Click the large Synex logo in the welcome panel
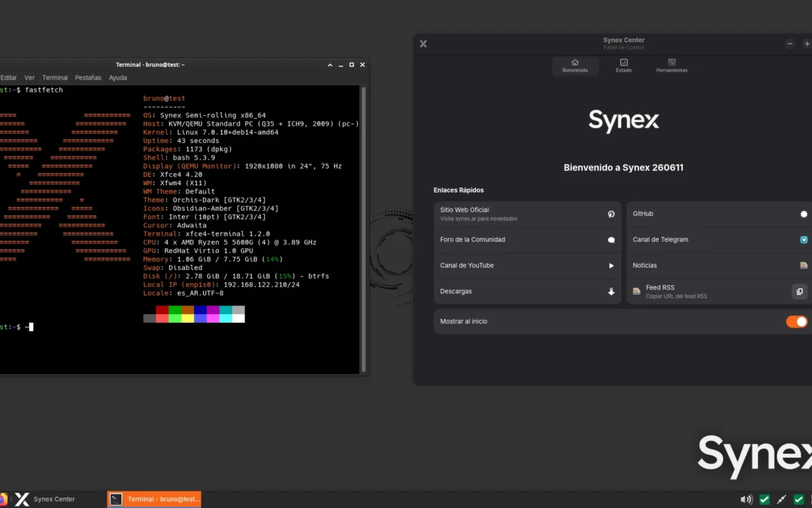812x508 pixels. click(623, 120)
